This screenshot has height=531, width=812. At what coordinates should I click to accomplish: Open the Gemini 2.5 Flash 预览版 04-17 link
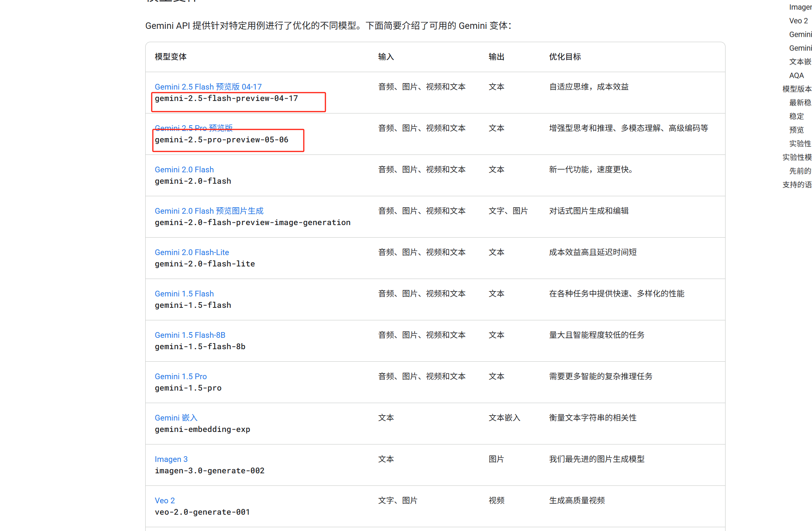pos(208,87)
